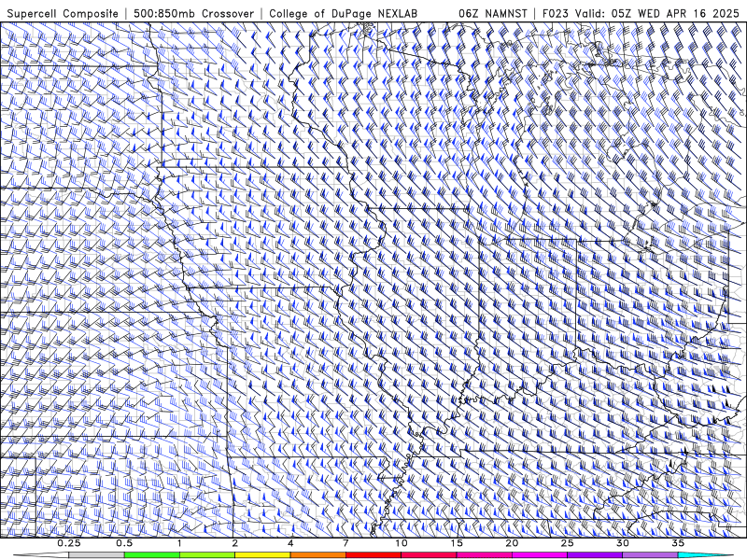Click the "500:850mb Crossover" header label
The height and width of the screenshot is (560, 747).
[194, 13]
